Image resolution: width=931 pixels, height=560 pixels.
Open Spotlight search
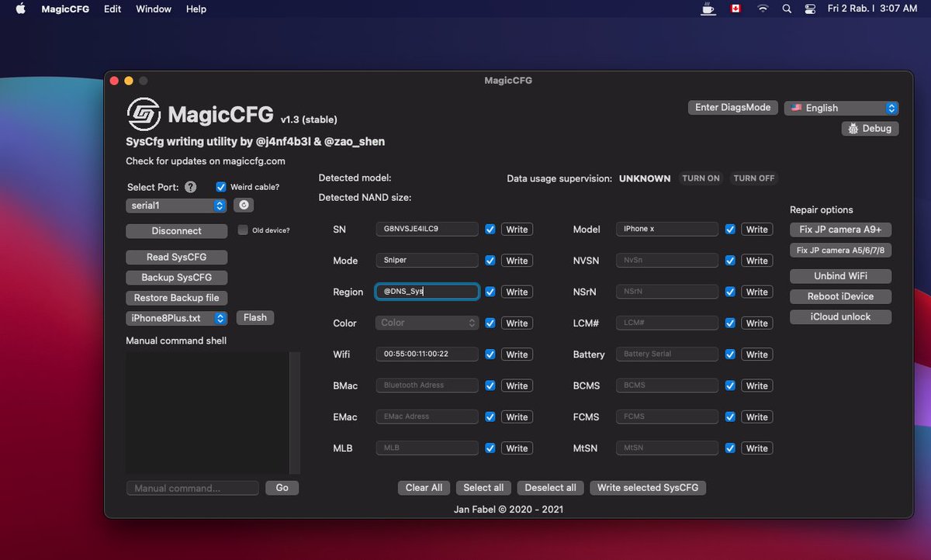787,9
